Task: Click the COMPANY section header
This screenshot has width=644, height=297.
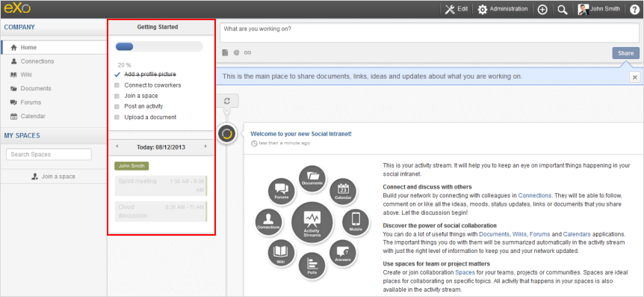Action: (19, 27)
